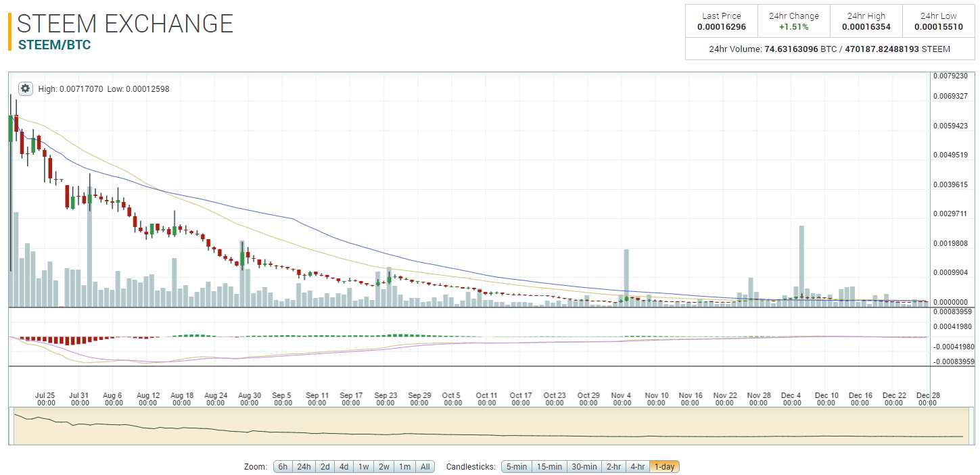Pick the 4-hr candlestick interval
Image resolution: width=980 pixels, height=475 pixels.
(637, 466)
